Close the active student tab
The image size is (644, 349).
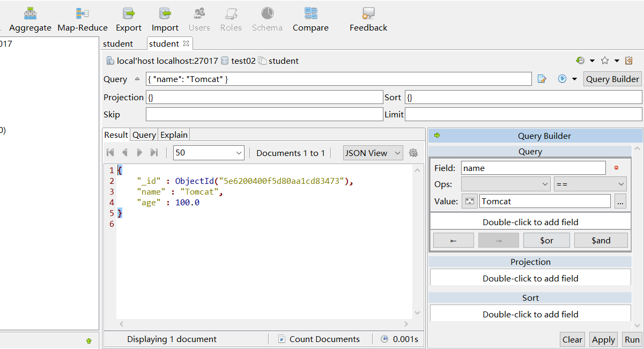click(186, 43)
